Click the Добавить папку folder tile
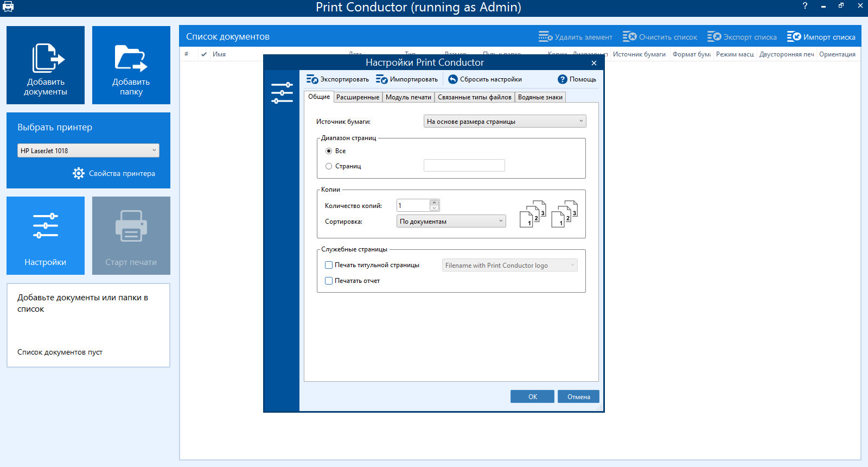Image resolution: width=868 pixels, height=467 pixels. coord(131,65)
